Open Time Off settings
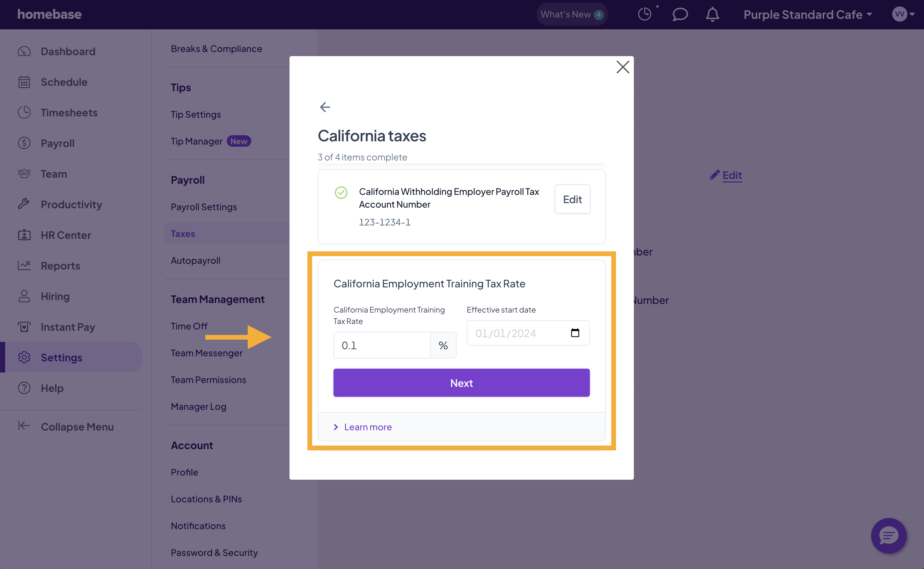 [x=189, y=326]
